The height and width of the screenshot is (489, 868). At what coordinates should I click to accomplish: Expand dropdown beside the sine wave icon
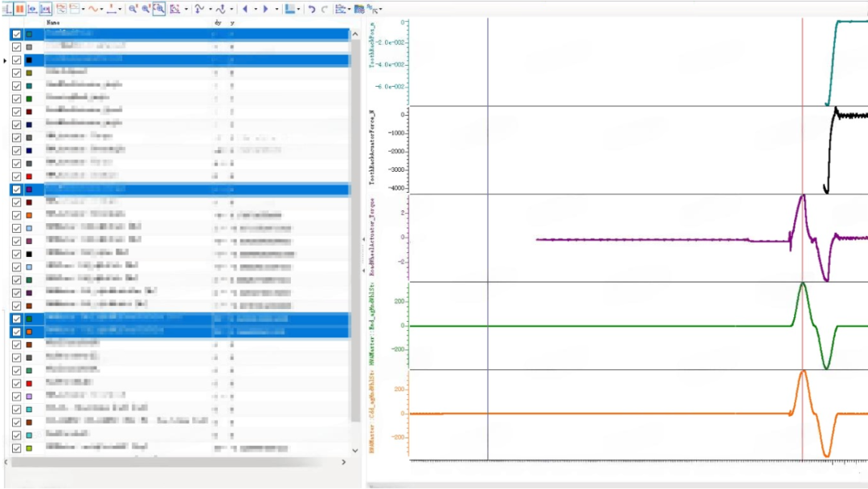click(x=103, y=10)
